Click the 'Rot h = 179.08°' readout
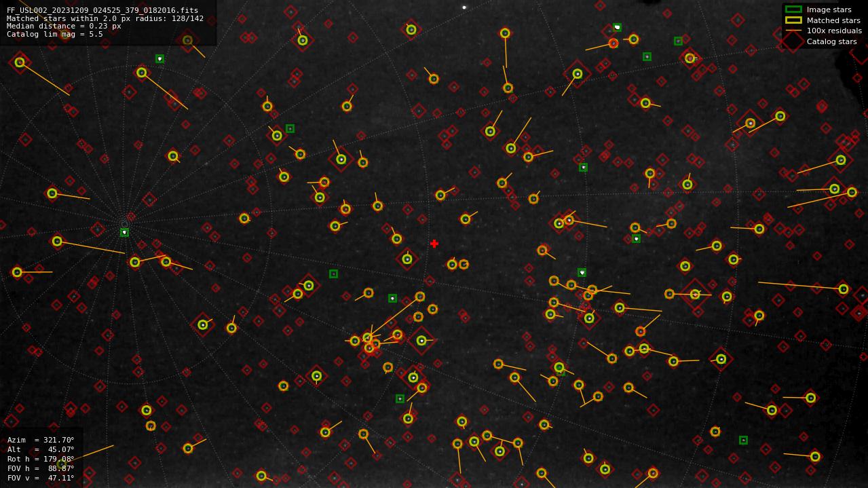 click(x=41, y=459)
